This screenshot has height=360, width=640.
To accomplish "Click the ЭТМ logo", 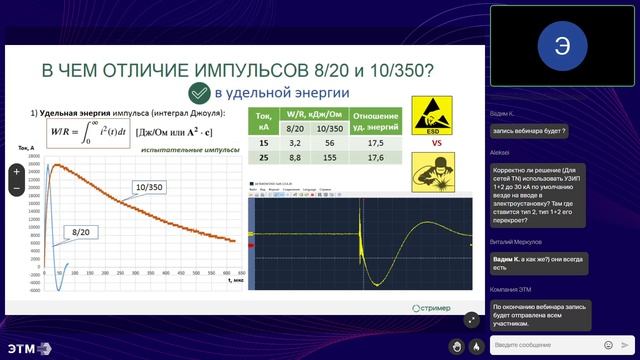I will tap(29, 349).
